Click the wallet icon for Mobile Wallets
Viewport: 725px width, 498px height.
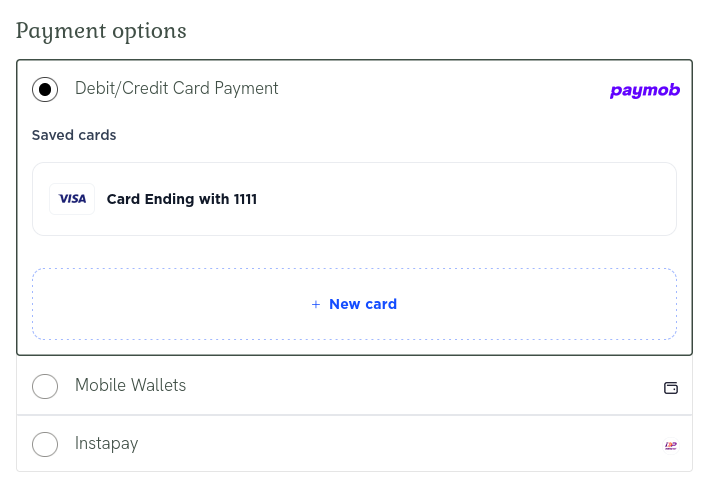671,388
